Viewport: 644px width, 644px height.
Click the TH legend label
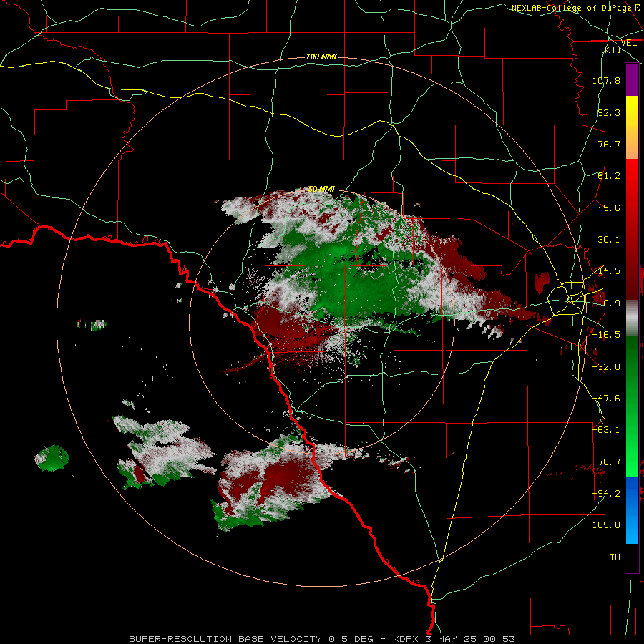click(615, 557)
